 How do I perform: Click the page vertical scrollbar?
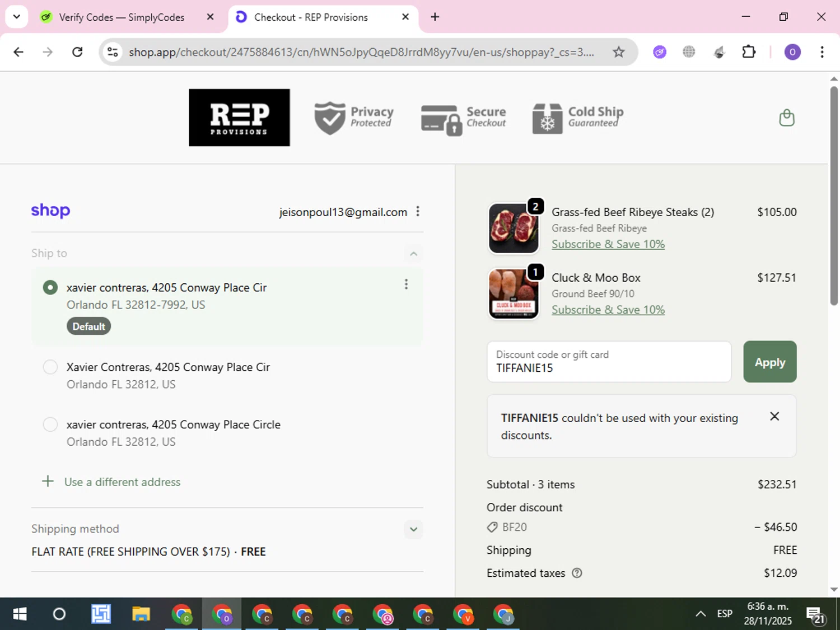[834, 196]
